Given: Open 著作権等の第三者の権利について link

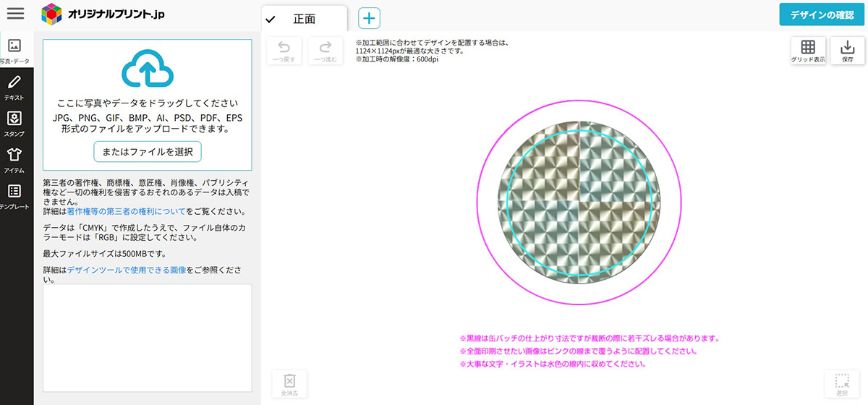Looking at the screenshot, I should click(x=127, y=212).
